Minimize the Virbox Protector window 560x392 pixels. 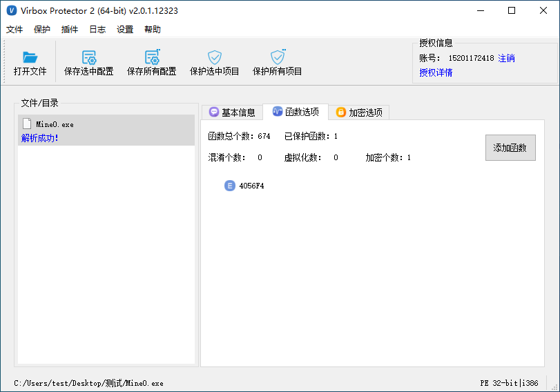(x=481, y=11)
